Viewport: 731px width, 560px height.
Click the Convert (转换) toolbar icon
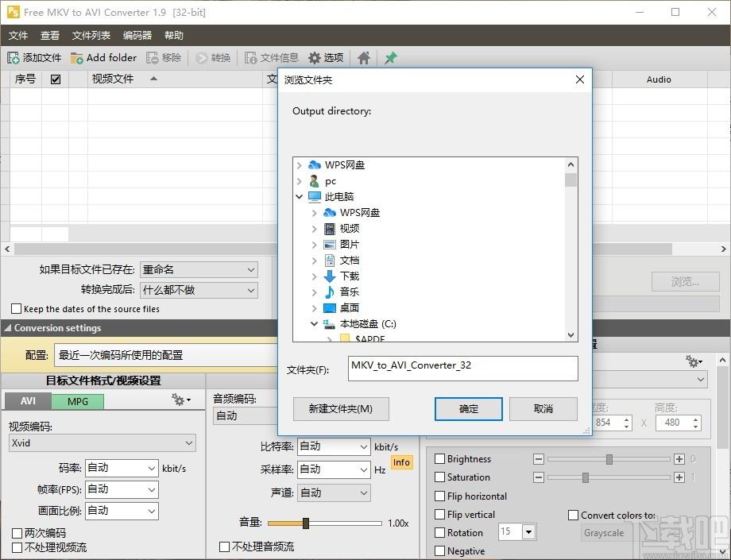[201, 58]
